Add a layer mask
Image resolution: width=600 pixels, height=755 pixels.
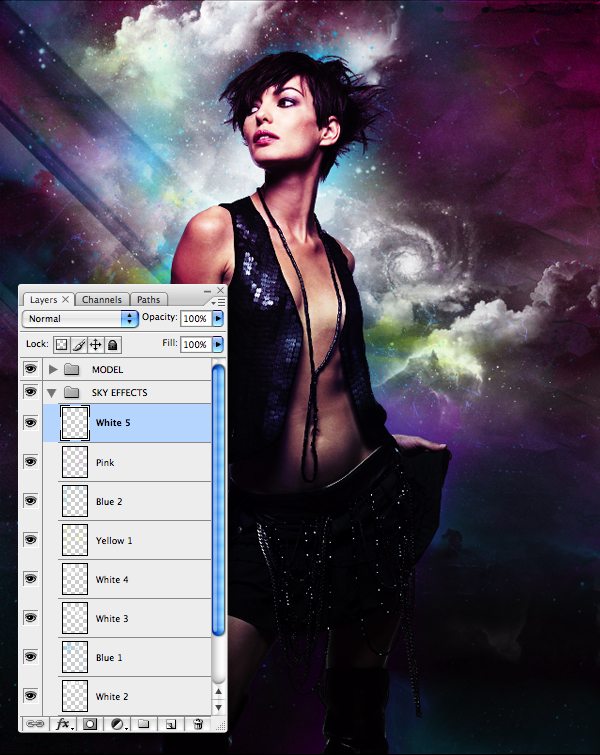pyautogui.click(x=90, y=724)
